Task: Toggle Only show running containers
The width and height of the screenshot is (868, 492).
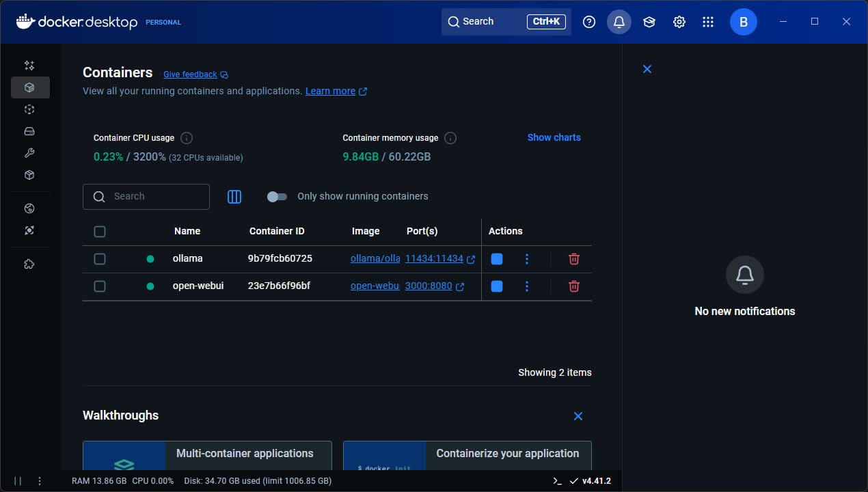Action: click(x=277, y=197)
